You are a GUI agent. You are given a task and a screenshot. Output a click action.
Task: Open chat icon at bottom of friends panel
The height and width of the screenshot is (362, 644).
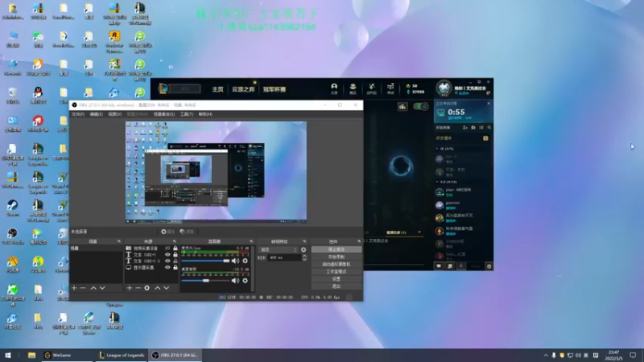point(439,266)
